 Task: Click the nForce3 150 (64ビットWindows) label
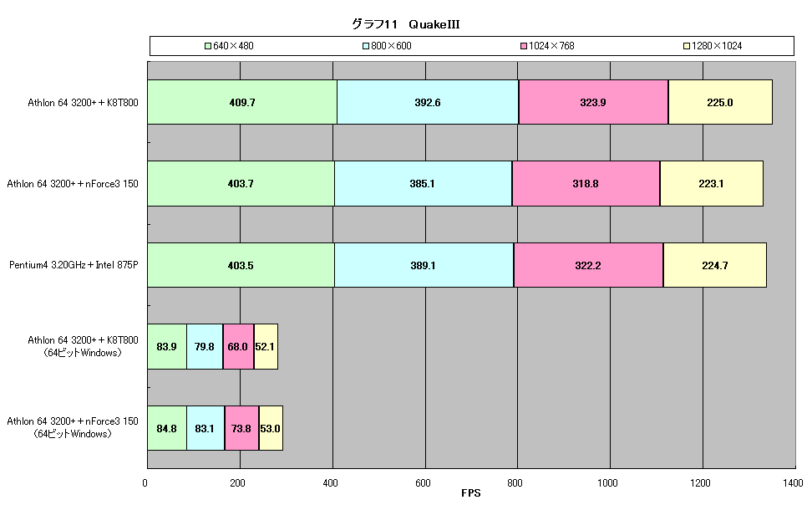(73, 428)
